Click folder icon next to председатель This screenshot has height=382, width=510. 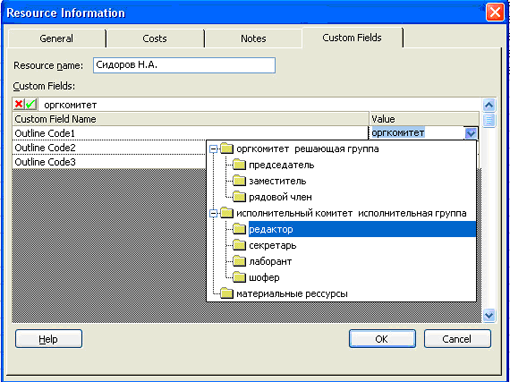coord(239,165)
